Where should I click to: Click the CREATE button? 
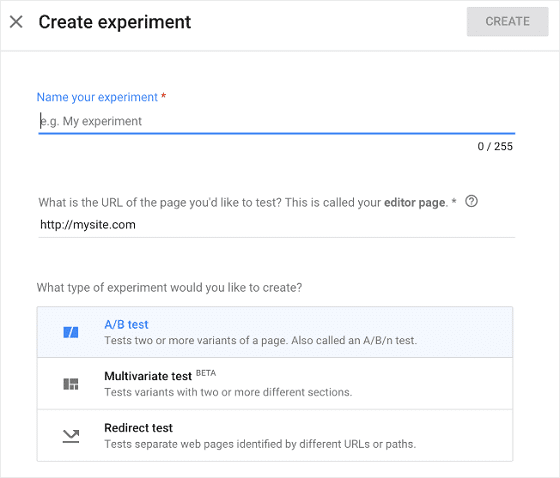(x=507, y=21)
